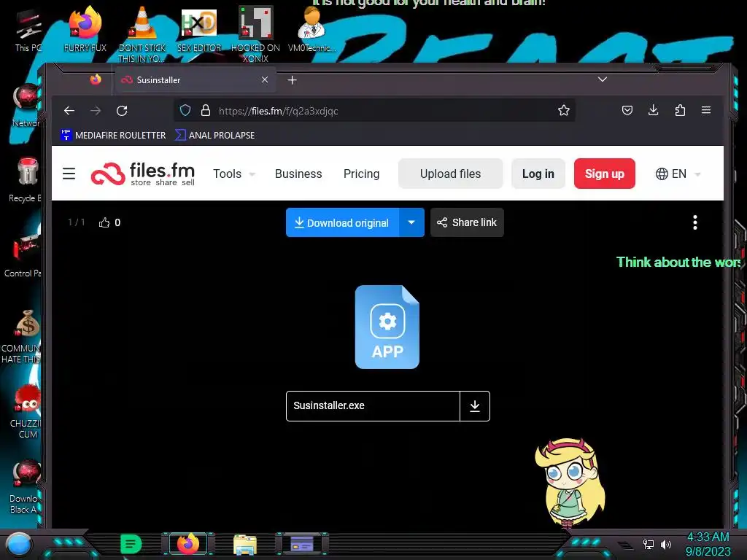Screen dimensions: 747x560
Task: Open the network tray icon
Action: click(649, 544)
